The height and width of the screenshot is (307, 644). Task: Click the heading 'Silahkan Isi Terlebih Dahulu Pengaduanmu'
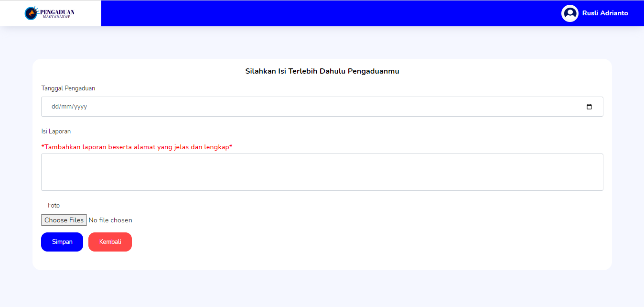click(x=322, y=71)
